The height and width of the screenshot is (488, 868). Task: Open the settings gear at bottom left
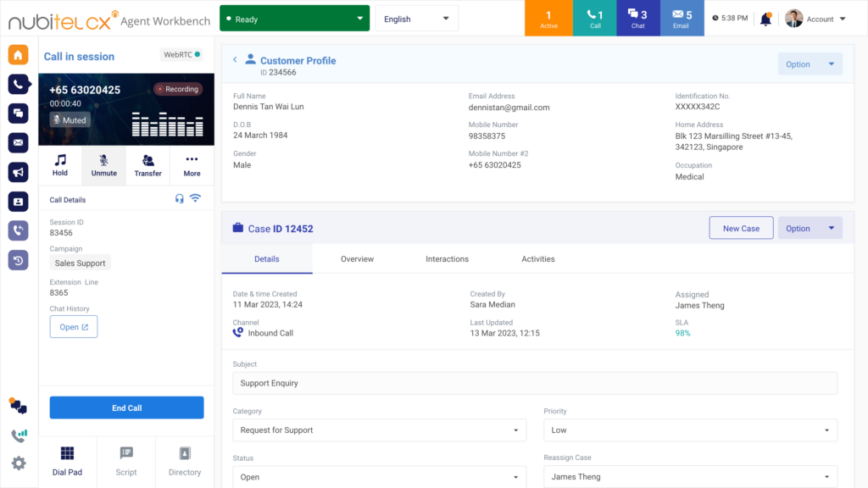17,463
